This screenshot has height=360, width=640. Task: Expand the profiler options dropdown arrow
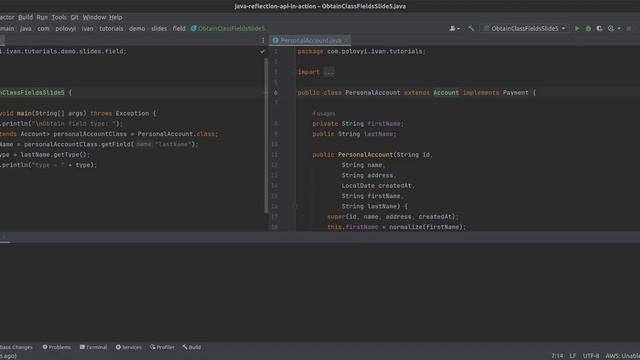[x=619, y=29]
